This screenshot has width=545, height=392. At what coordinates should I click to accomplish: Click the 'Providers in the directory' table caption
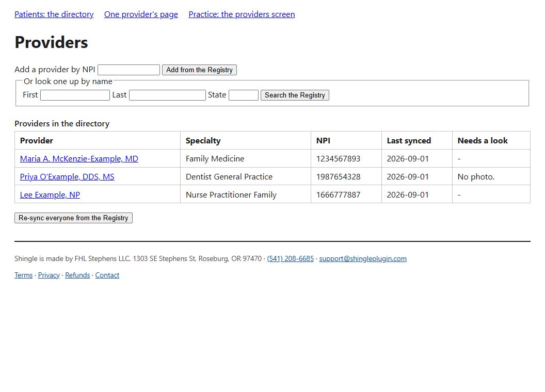point(62,124)
